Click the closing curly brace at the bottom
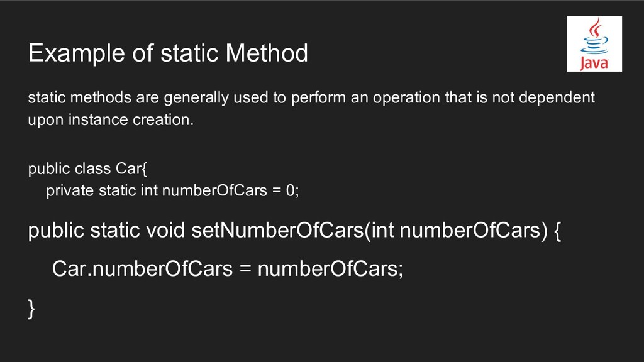The image size is (644, 362). click(32, 308)
